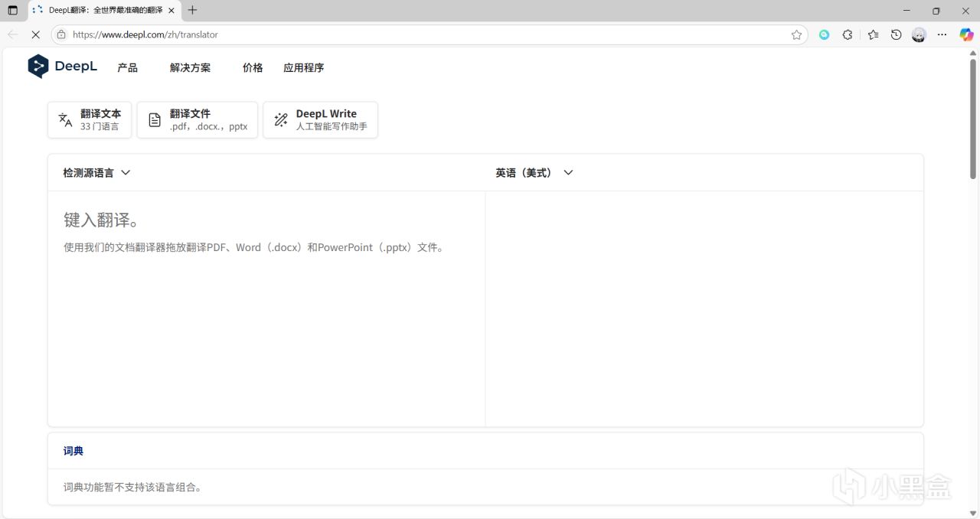This screenshot has width=980, height=519.
Task: Switch to 翻译文件 mode
Action: [198, 120]
